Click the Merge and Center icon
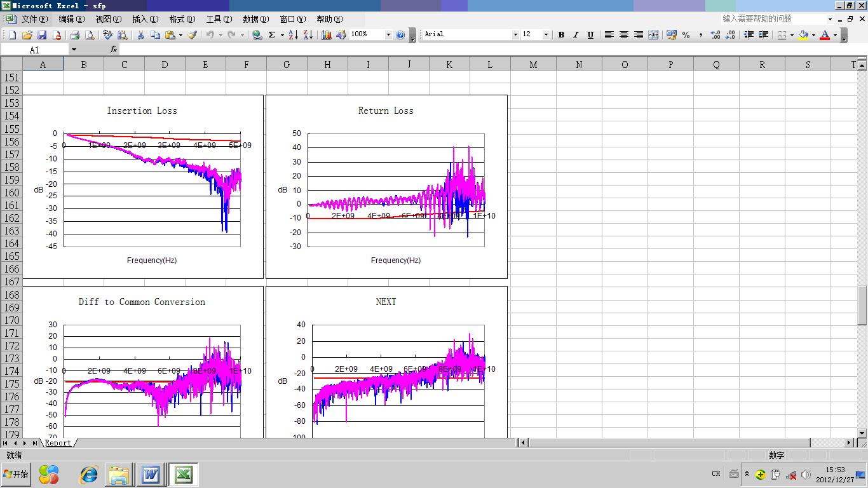Screen dimensions: 868x488 tap(653, 35)
